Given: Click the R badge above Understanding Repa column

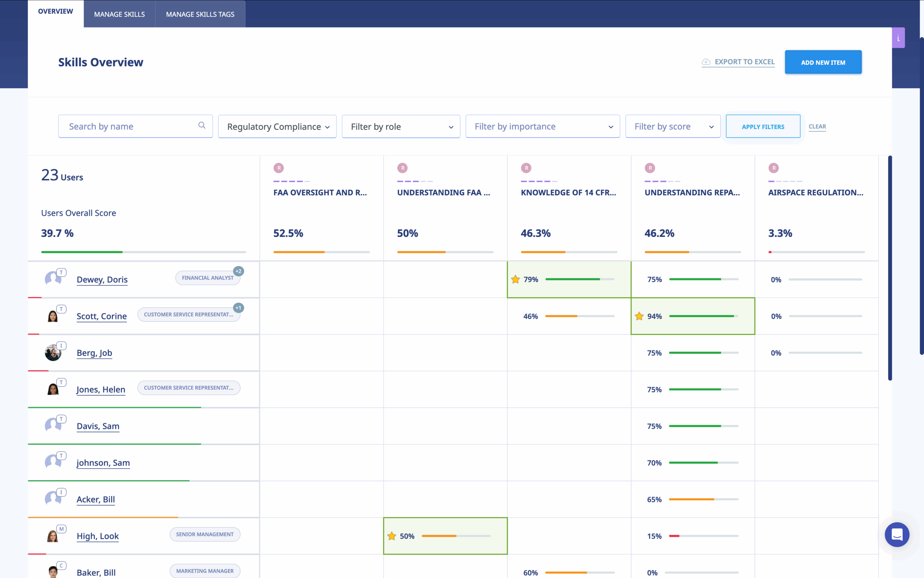Looking at the screenshot, I should 650,168.
